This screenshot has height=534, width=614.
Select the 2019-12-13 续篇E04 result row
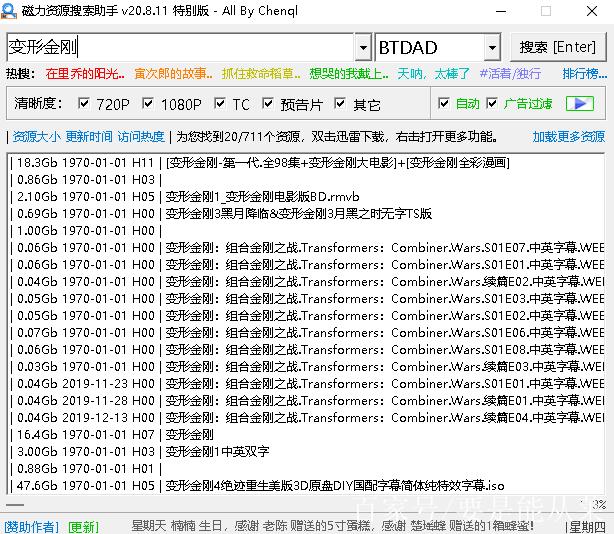tap(305, 418)
